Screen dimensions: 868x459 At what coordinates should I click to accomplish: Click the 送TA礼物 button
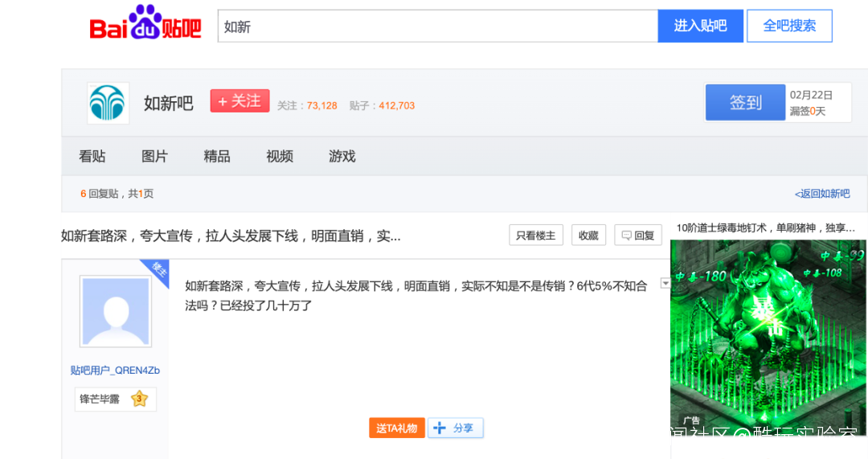[397, 428]
